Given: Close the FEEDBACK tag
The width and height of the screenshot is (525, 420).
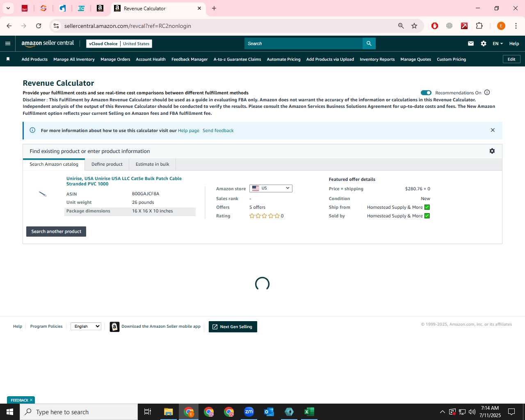Looking at the screenshot, I should (x=31, y=400).
